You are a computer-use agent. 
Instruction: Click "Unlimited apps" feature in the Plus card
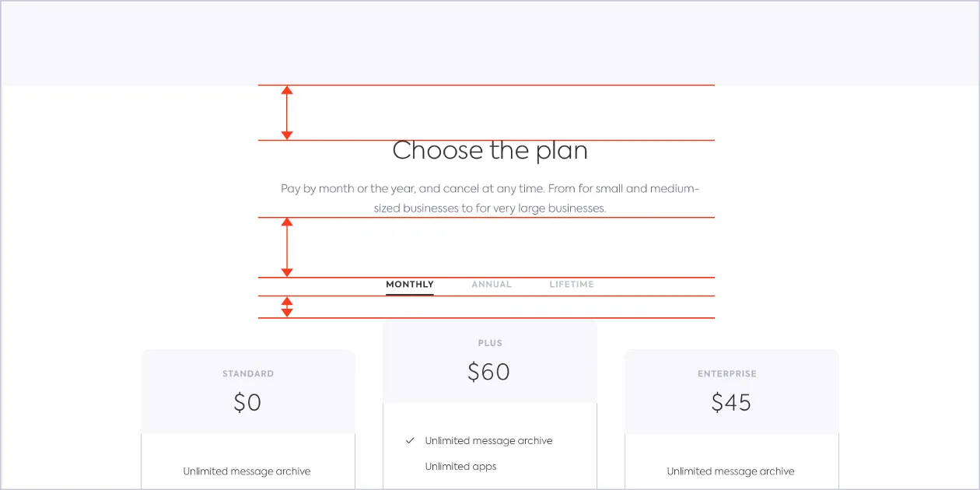tap(460, 467)
